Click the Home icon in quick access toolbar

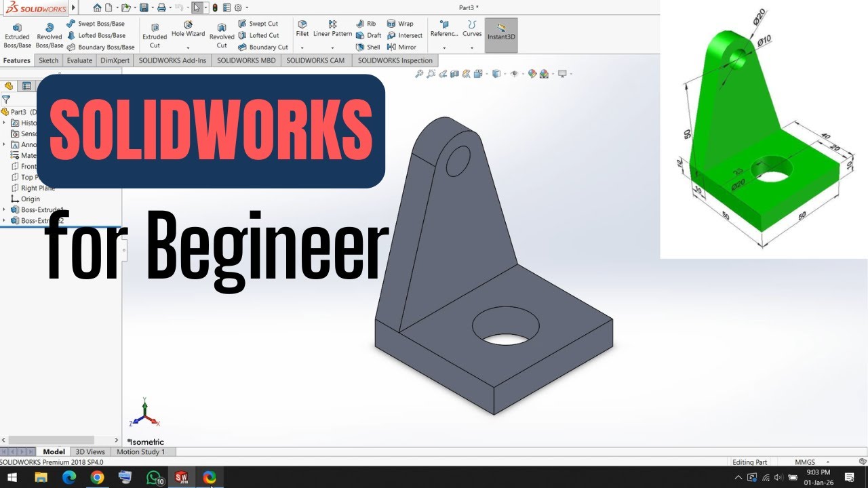tap(97, 8)
